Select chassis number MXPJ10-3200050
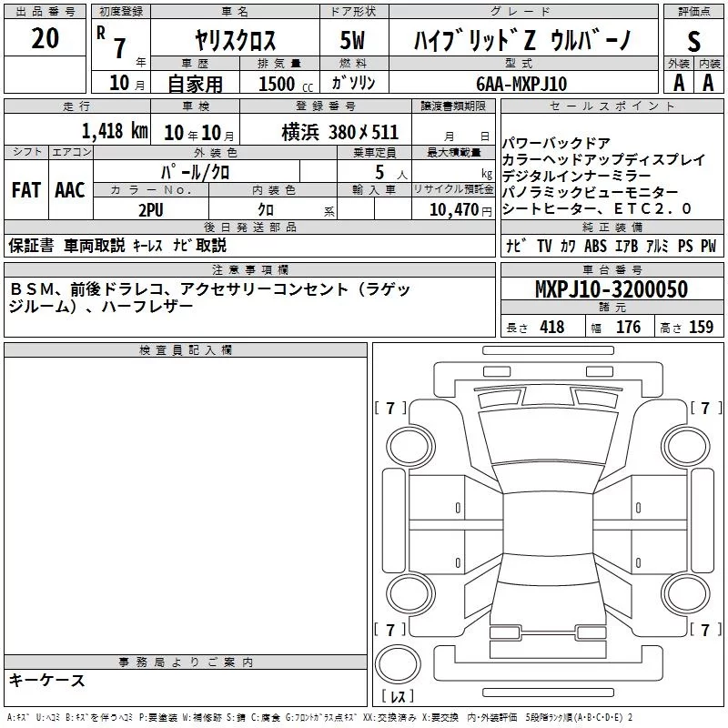728x728 pixels. (x=612, y=288)
